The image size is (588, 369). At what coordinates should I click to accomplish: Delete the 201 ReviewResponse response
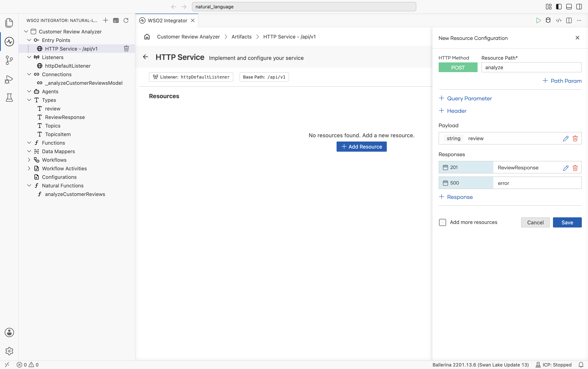(575, 168)
